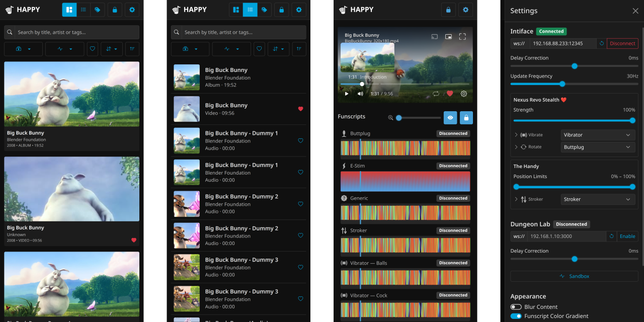Open sort order dropdown in list-view library

pos(278,49)
